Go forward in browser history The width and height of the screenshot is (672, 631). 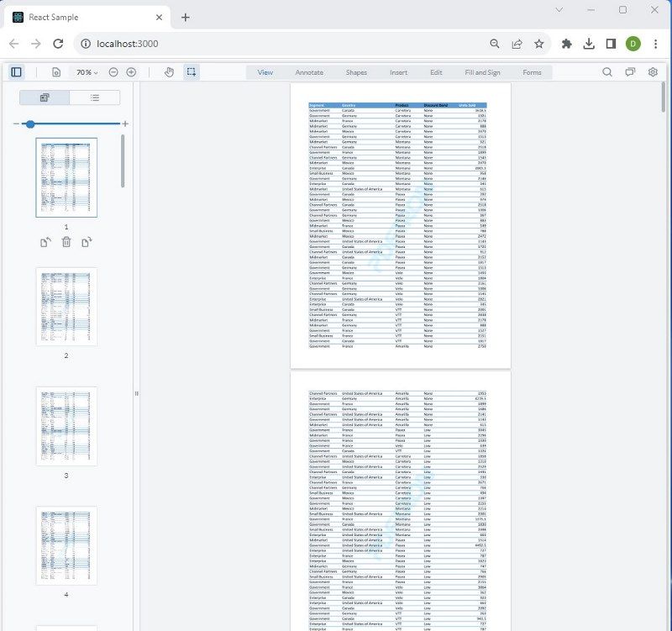coord(36,44)
